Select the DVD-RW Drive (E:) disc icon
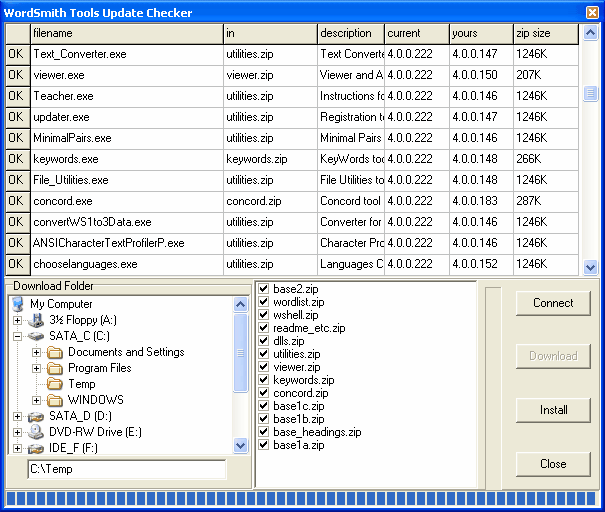This screenshot has height=512, width=605. [37, 432]
